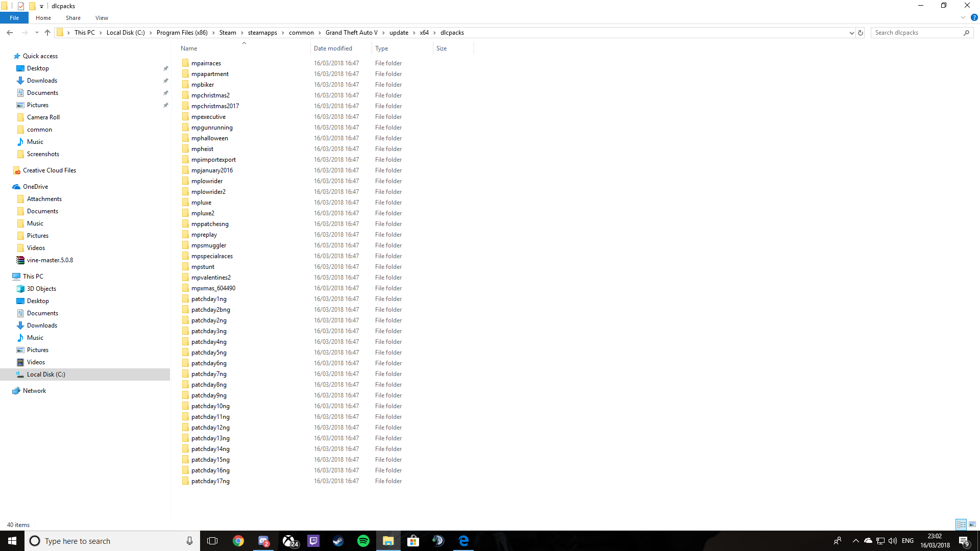Launch TeamSpeak from the taskbar

click(438, 541)
